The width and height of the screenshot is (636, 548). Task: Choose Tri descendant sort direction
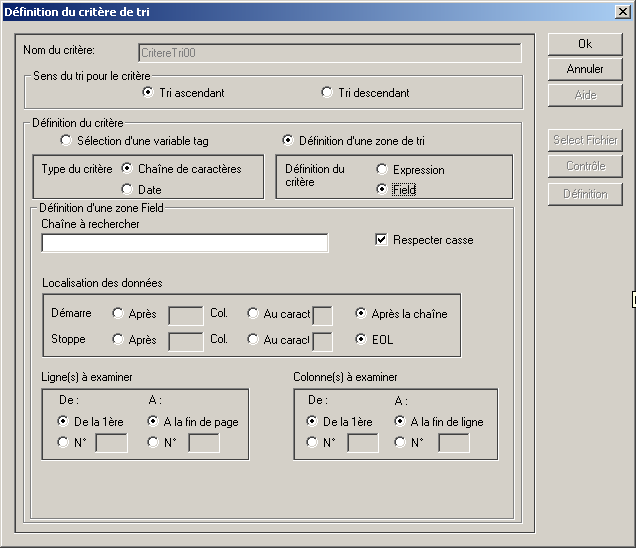[x=327, y=93]
